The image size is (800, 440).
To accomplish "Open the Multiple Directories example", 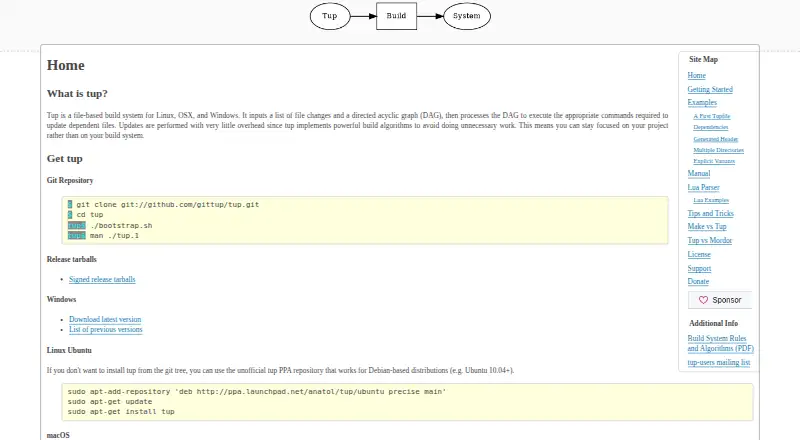I will click(718, 150).
